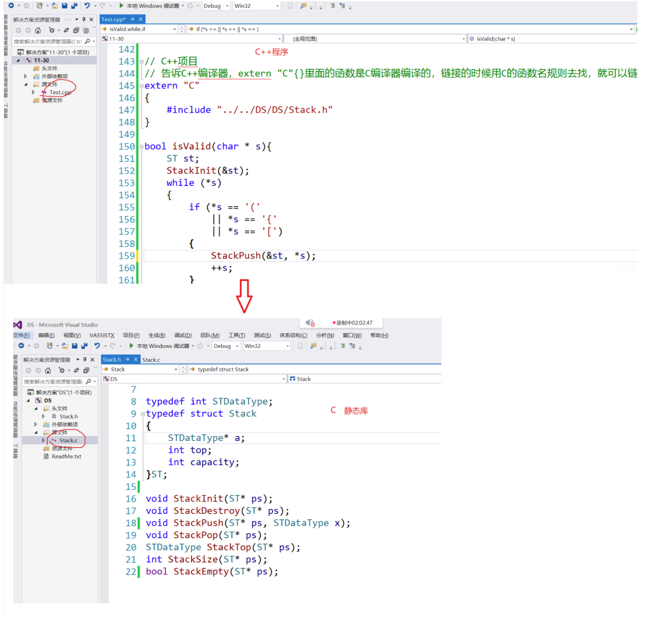
Task: Collapse 11-30 project node
Action: (18, 60)
